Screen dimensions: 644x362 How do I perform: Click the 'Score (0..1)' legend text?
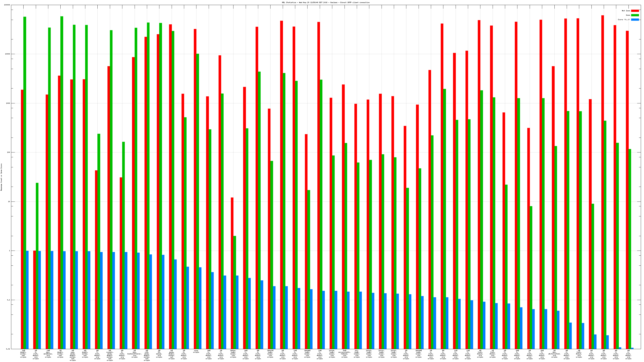tap(624, 20)
